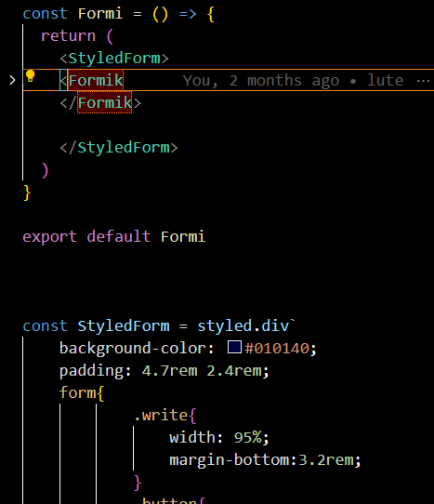Click the opening StyledForm tag
The image size is (434, 504).
pos(114,59)
